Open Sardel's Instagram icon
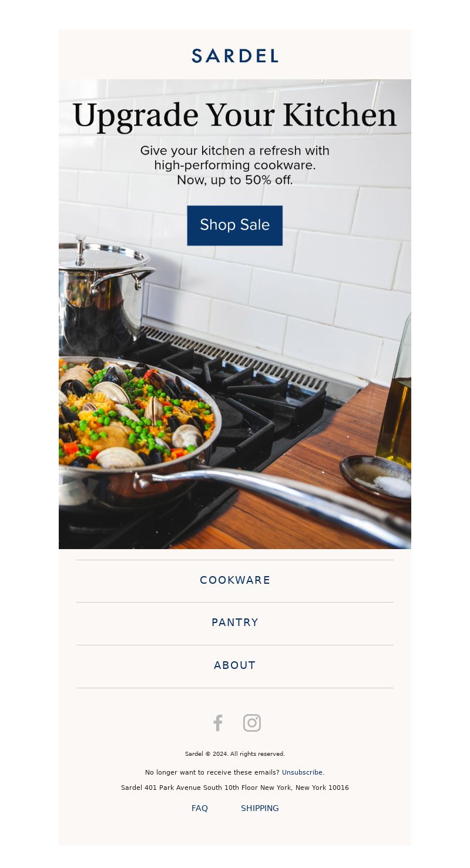The height and width of the screenshot is (868, 470). point(252,723)
